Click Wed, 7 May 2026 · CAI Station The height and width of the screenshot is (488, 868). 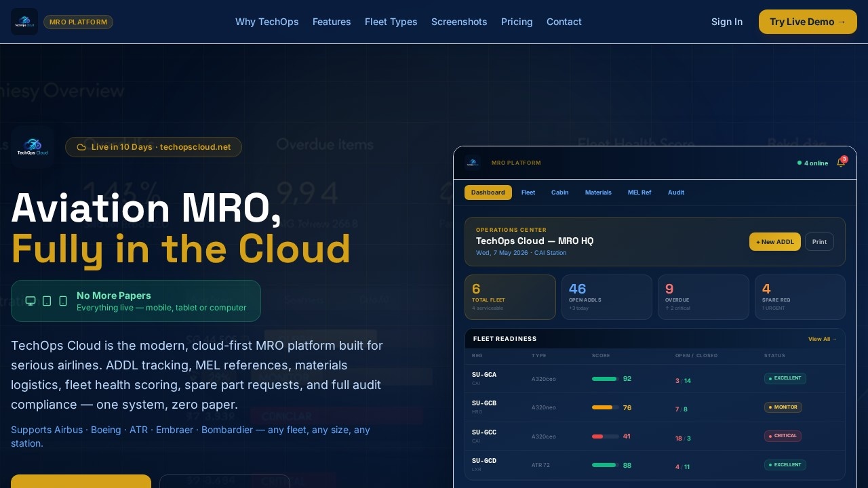521,253
